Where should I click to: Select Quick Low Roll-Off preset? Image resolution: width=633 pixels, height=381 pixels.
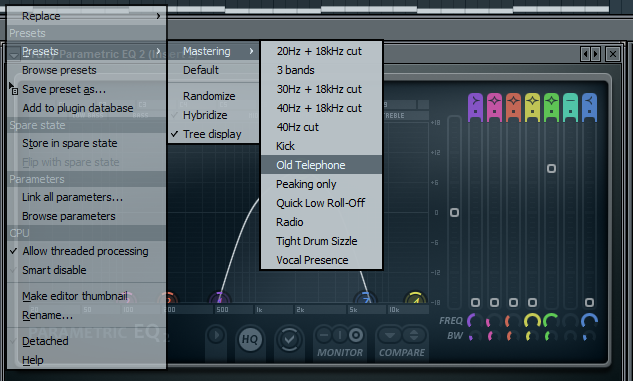[x=321, y=203]
